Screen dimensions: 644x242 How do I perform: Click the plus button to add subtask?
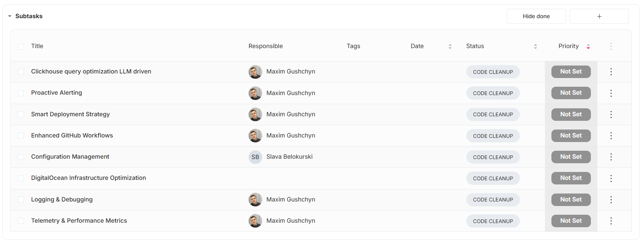pyautogui.click(x=599, y=16)
